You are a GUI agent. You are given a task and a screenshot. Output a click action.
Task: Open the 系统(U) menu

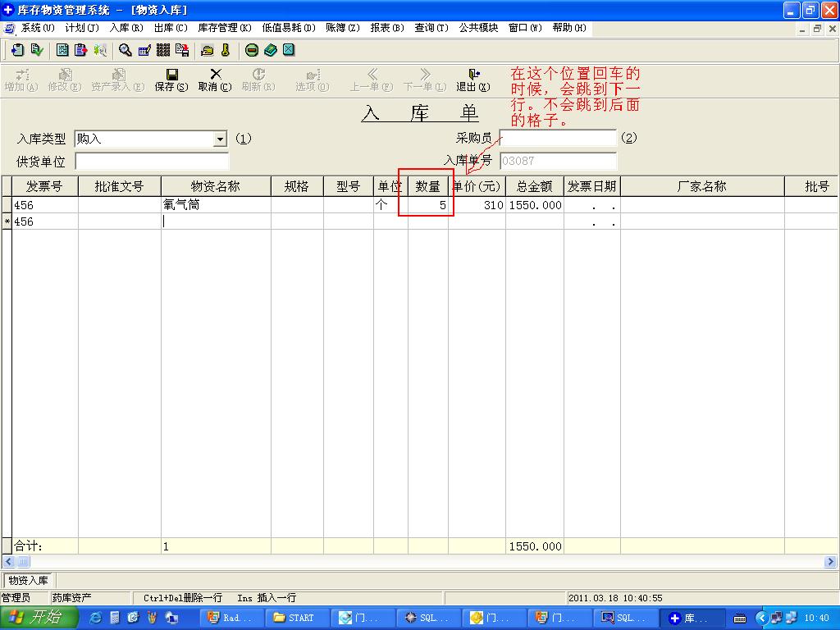tap(38, 28)
